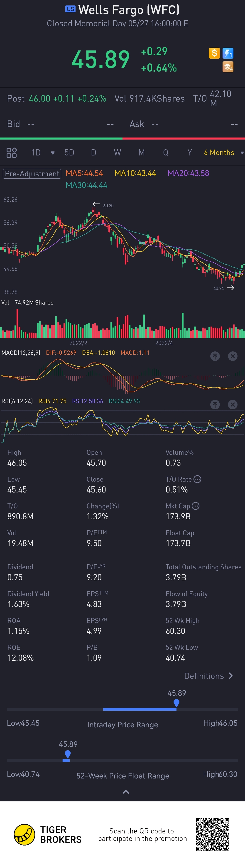Image resolution: width=245 pixels, height=868 pixels.
Task: Tap the blue lightning bolt badge icon
Action: coord(228,53)
